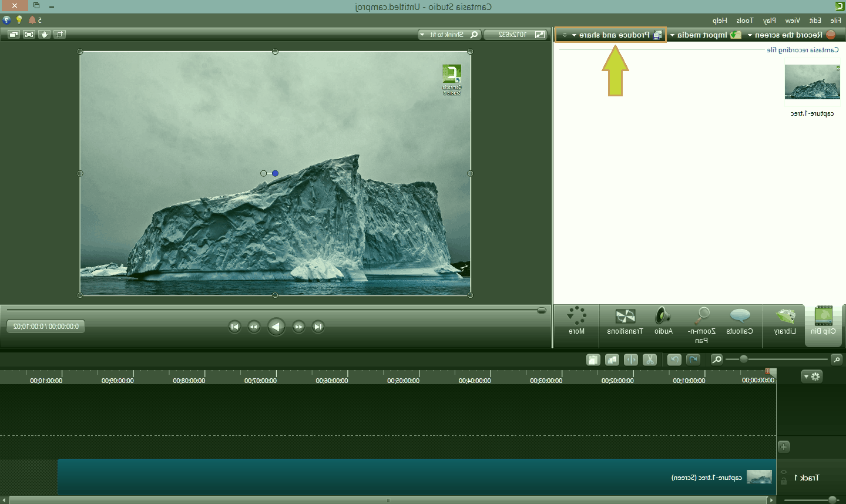Image resolution: width=846 pixels, height=504 pixels.
Task: Switch to the Library tab
Action: 785,322
